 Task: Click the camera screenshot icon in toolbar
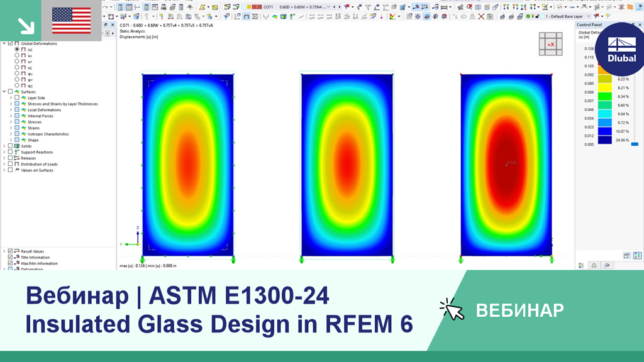coord(490,16)
